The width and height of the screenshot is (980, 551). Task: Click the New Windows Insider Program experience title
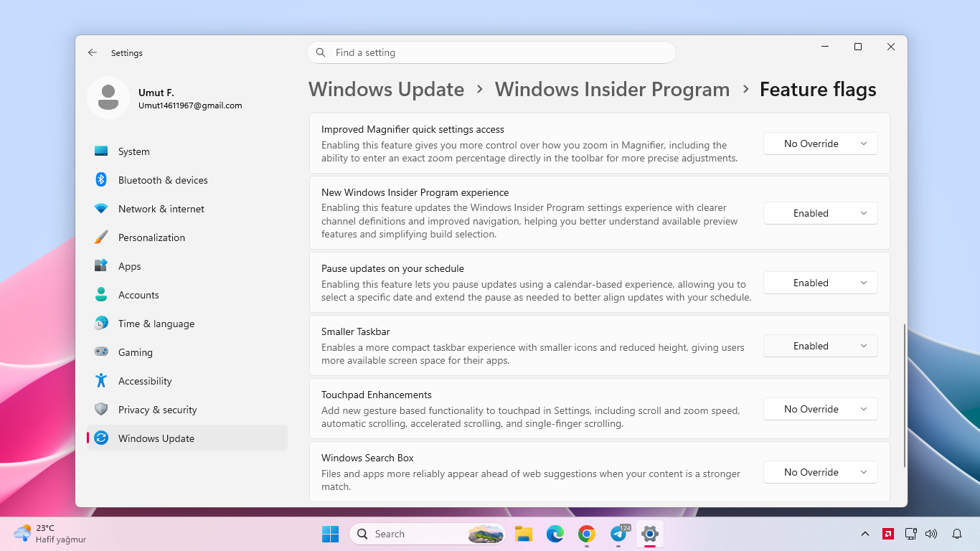coord(415,192)
